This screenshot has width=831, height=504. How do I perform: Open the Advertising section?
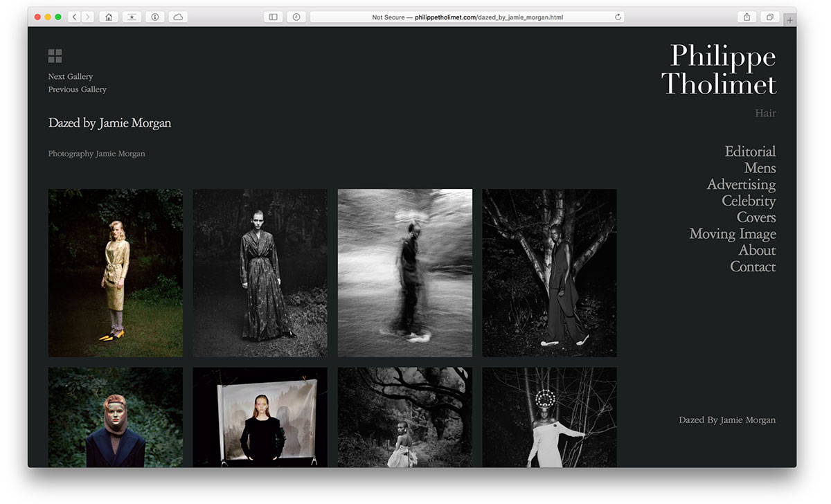pos(741,184)
